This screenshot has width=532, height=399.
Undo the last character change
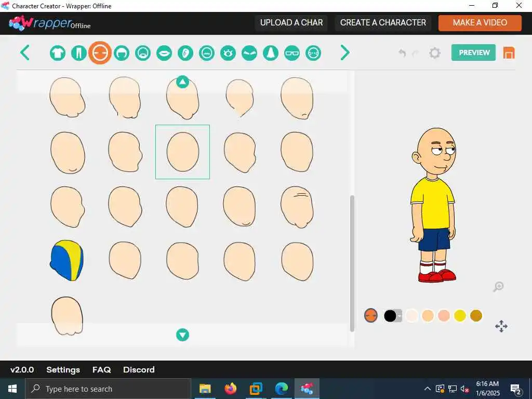point(402,53)
